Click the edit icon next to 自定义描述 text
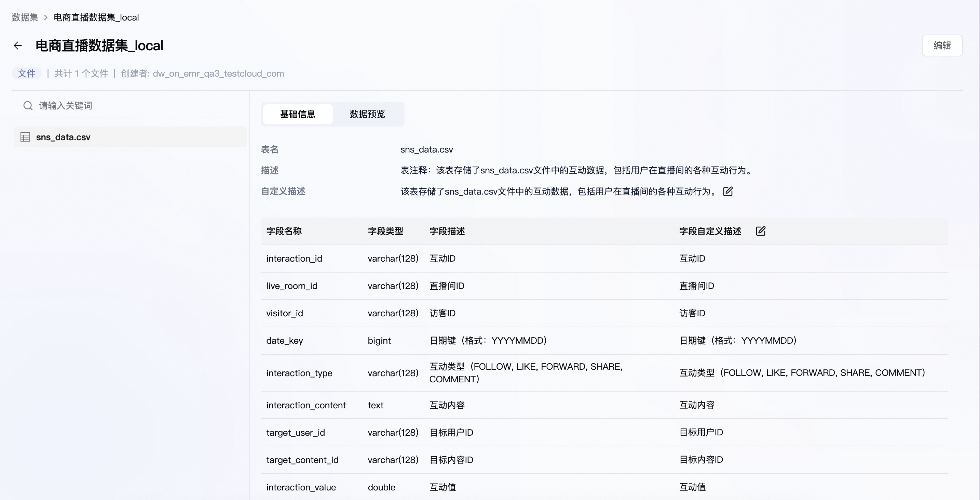The height and width of the screenshot is (500, 980). coord(727,191)
